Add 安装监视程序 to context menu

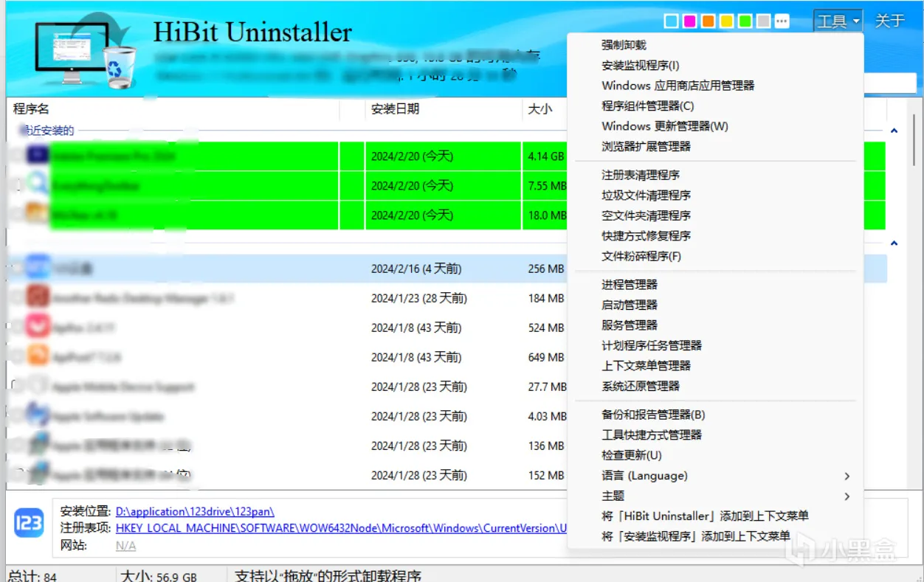pos(696,536)
